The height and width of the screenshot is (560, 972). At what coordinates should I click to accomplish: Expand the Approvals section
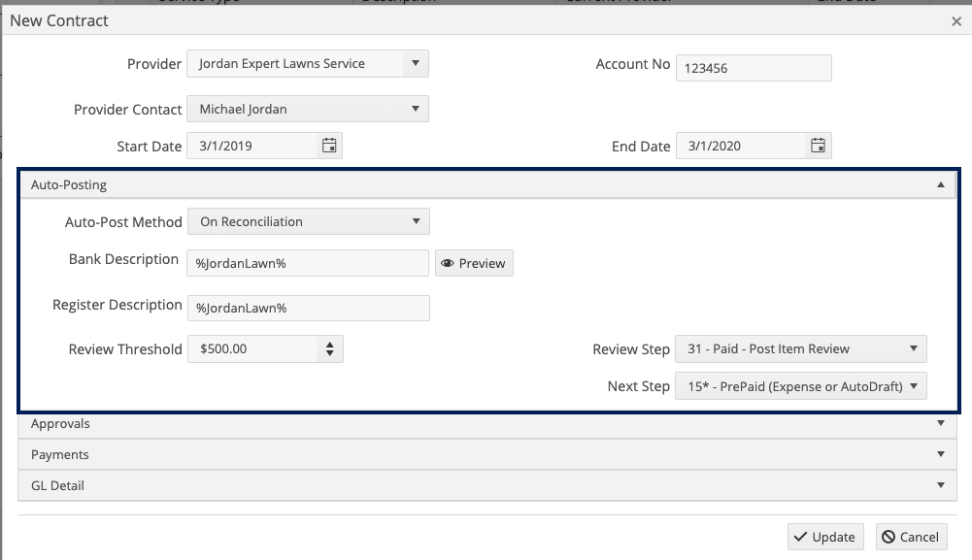coord(939,423)
